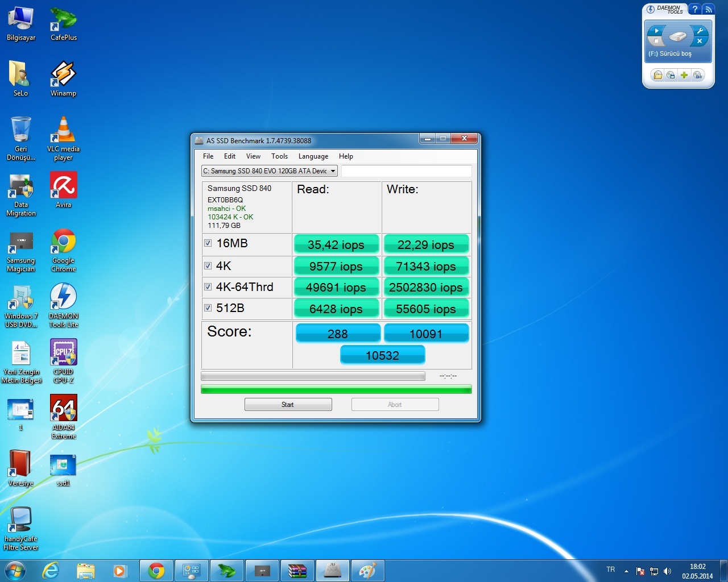Click the write score 10091 box
This screenshot has height=582, width=728.
pos(427,334)
